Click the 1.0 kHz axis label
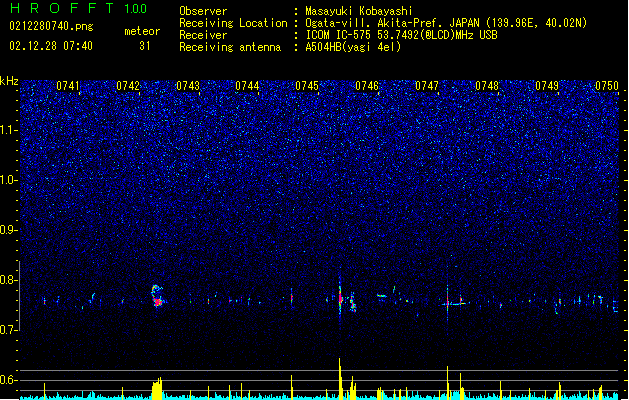Screen dimensions: 629x400 point(8,180)
